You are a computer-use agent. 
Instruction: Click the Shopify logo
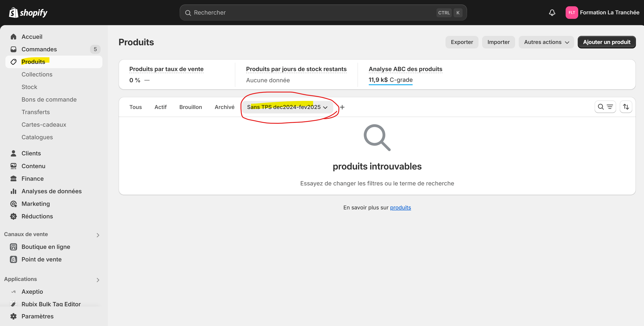pyautogui.click(x=28, y=13)
